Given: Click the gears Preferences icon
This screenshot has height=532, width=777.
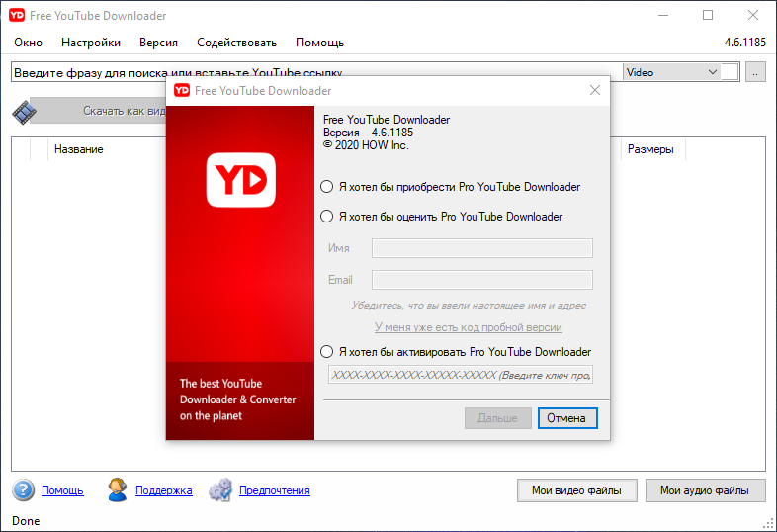Looking at the screenshot, I should [220, 489].
